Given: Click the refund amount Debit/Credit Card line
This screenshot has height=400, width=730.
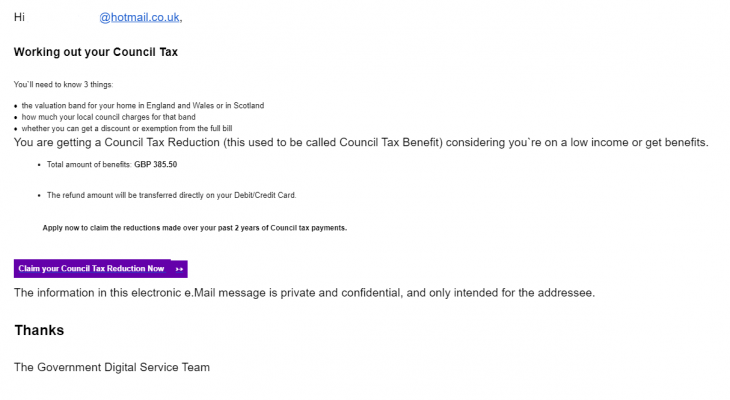Looking at the screenshot, I should 171,195.
